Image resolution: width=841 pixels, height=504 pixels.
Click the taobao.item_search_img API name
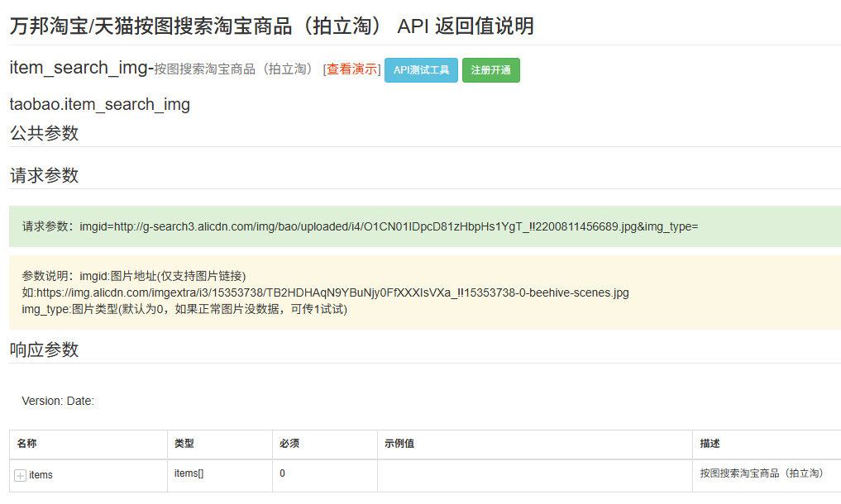(100, 104)
